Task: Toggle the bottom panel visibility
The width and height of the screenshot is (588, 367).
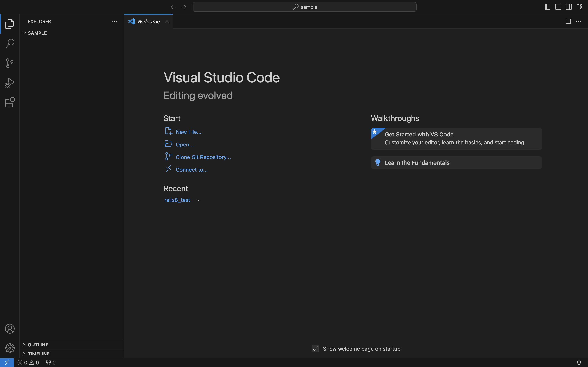Action: pyautogui.click(x=558, y=7)
